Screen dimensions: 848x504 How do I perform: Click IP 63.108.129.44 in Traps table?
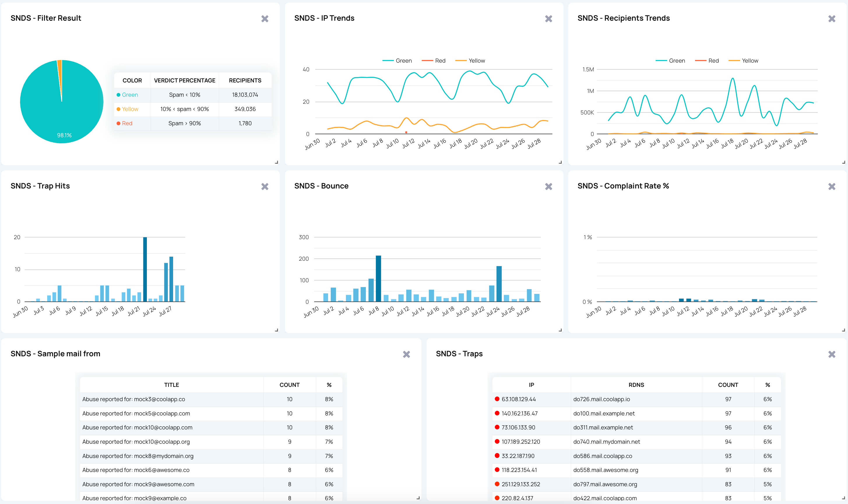[x=519, y=399]
